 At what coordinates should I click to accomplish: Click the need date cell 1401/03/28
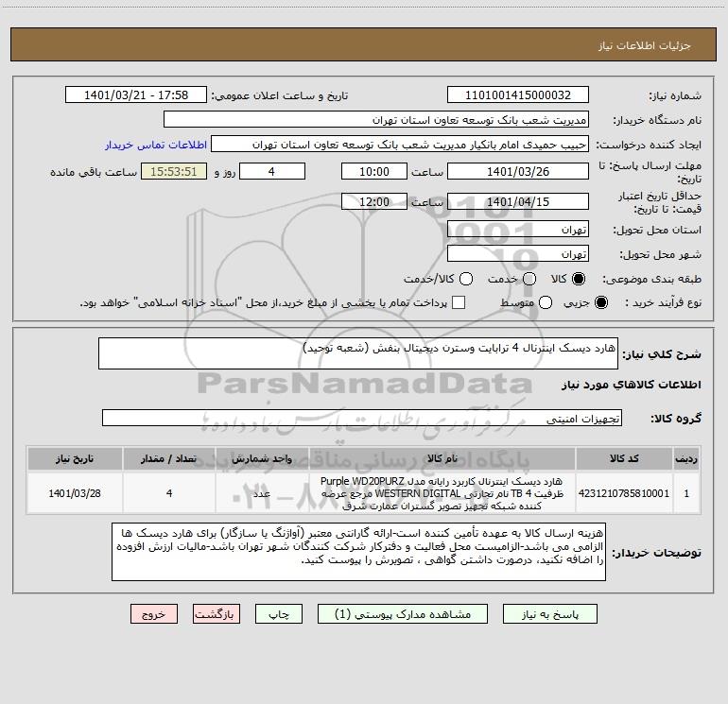point(75,493)
